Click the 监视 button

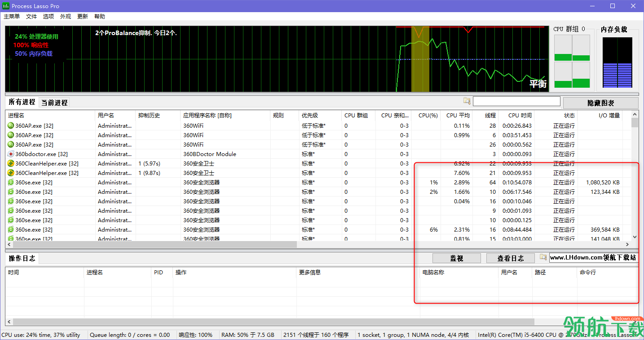point(457,258)
